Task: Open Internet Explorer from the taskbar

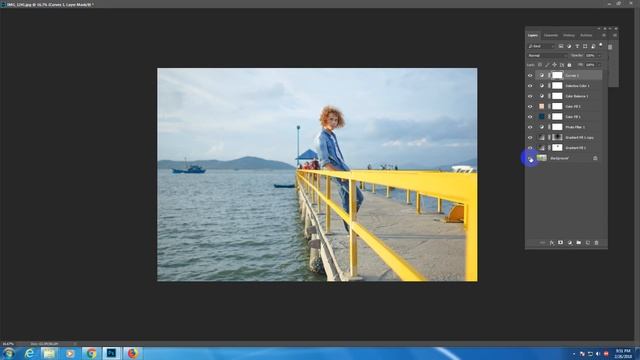Action: point(29,353)
